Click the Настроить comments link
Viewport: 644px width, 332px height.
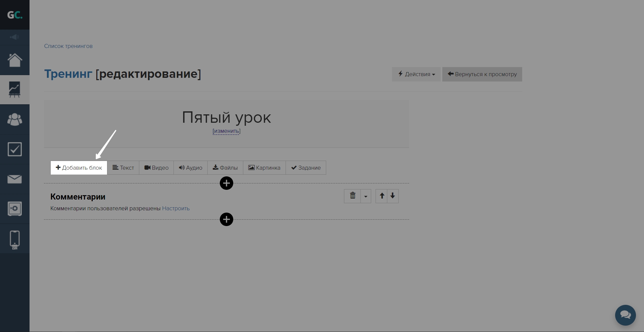pos(176,208)
